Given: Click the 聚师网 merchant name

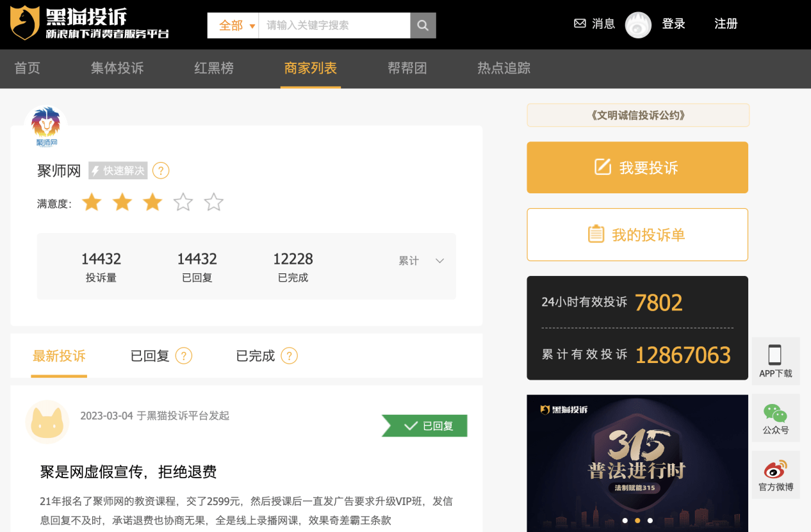Looking at the screenshot, I should [59, 171].
